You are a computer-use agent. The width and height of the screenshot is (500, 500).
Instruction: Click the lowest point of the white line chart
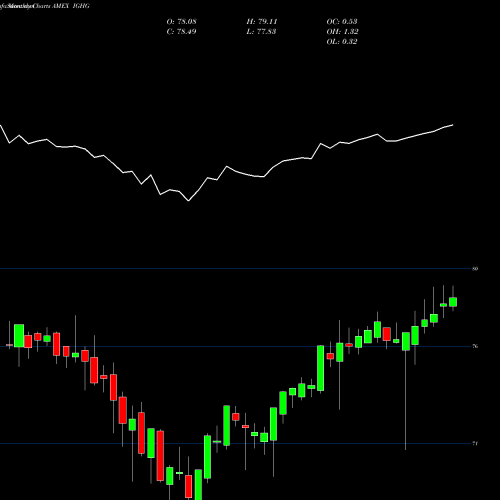(x=189, y=201)
